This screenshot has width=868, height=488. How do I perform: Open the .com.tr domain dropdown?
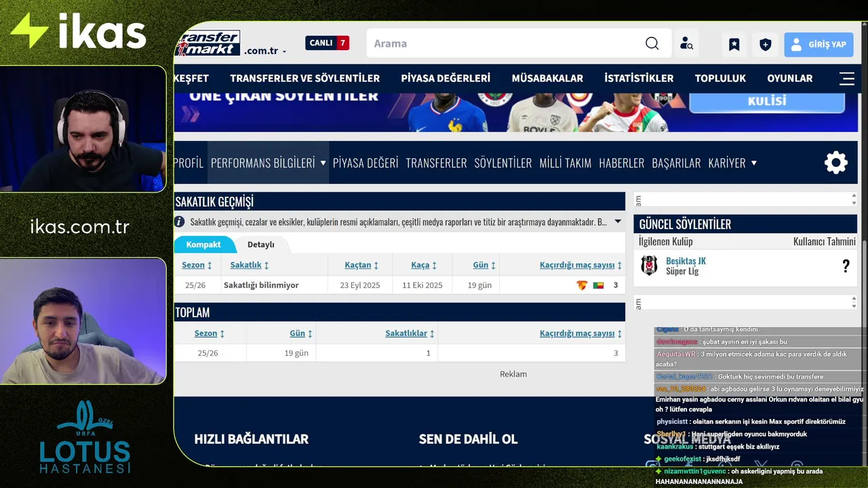265,51
